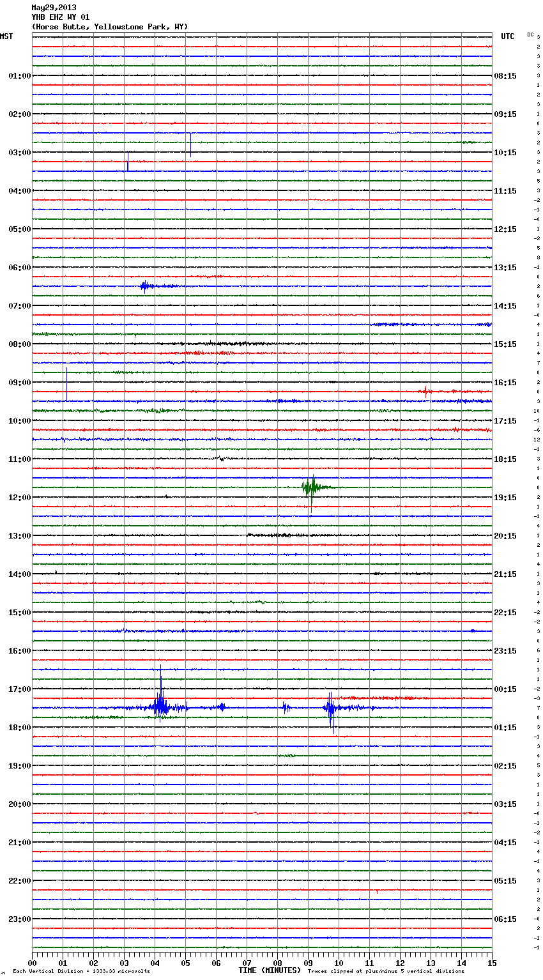
Task: Click the blue spike on the trace after 03:00
Action: pos(128,161)
